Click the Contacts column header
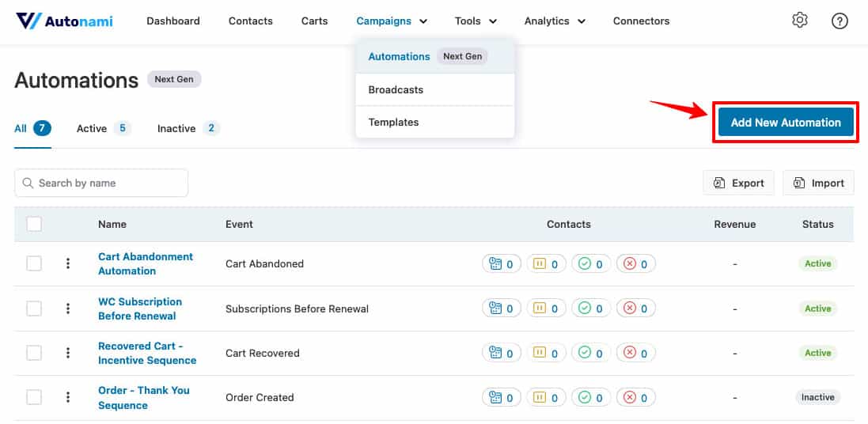868x424 pixels. (569, 224)
